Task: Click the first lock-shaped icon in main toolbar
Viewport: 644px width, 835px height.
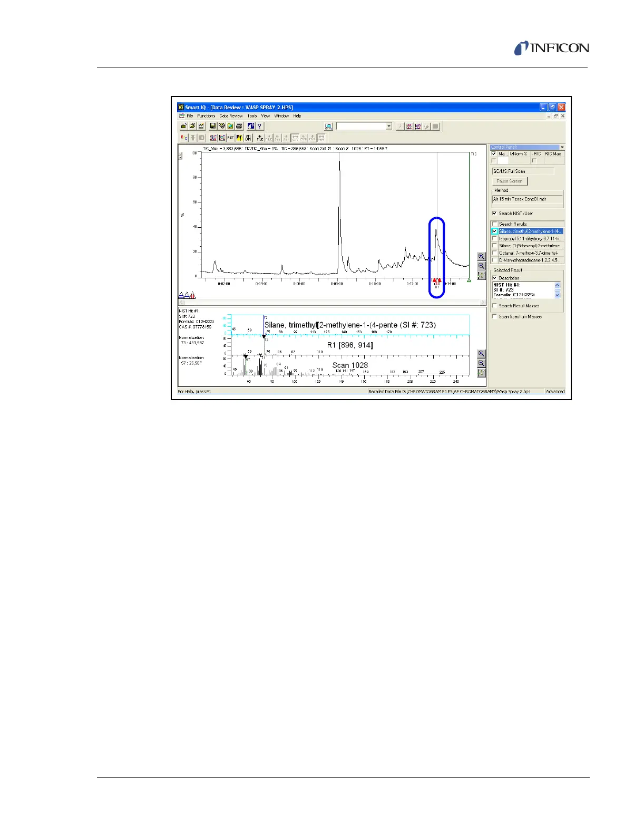Action: point(183,126)
